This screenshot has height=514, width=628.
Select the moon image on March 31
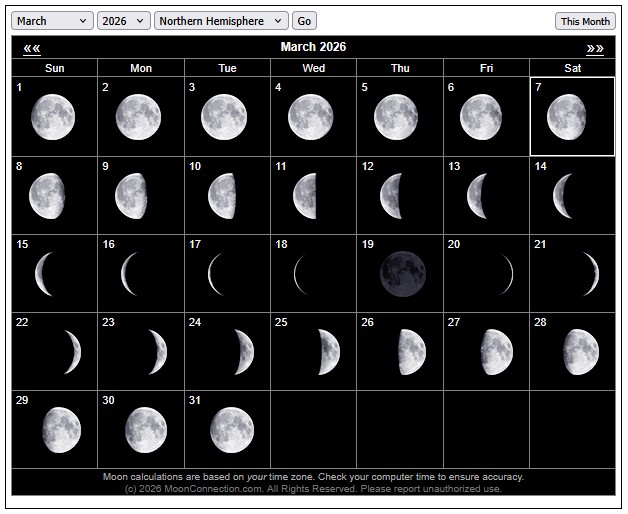coord(231,430)
